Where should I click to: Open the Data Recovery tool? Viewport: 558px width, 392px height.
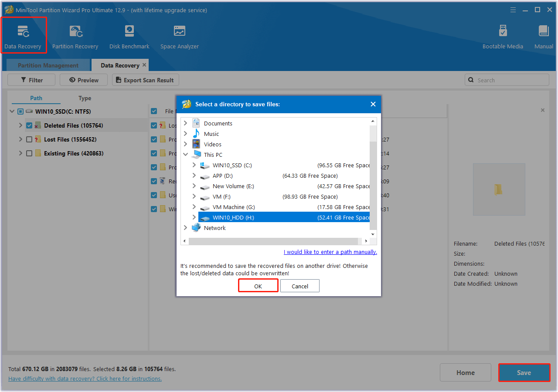[x=23, y=37]
